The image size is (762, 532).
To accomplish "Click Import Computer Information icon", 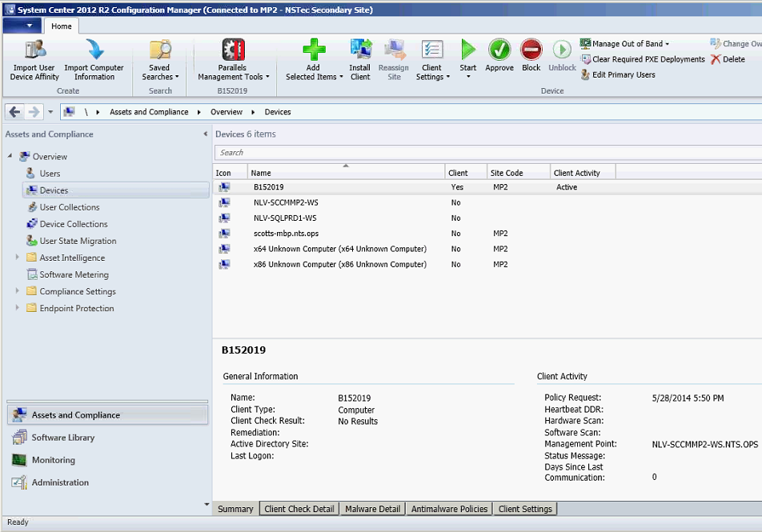I will point(94,50).
